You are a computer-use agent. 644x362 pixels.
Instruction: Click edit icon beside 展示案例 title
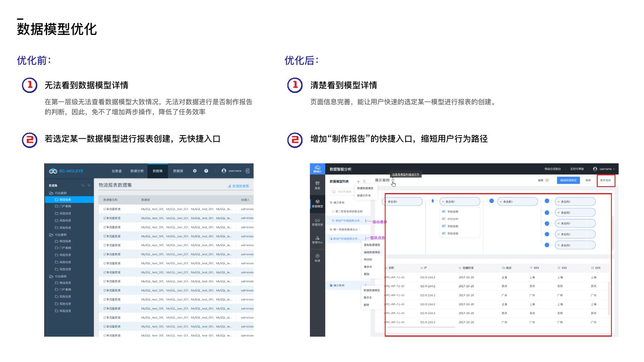(x=393, y=180)
